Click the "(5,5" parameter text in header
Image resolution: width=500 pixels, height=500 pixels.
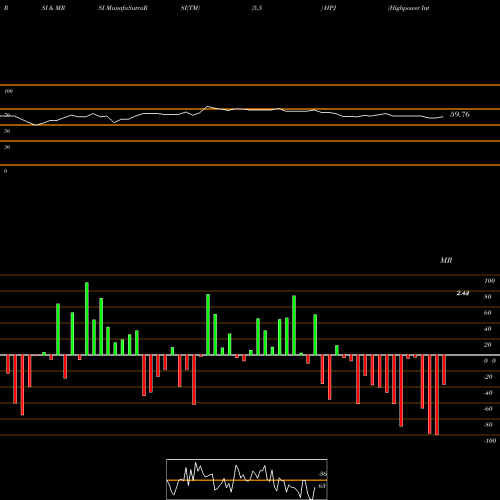[257, 8]
